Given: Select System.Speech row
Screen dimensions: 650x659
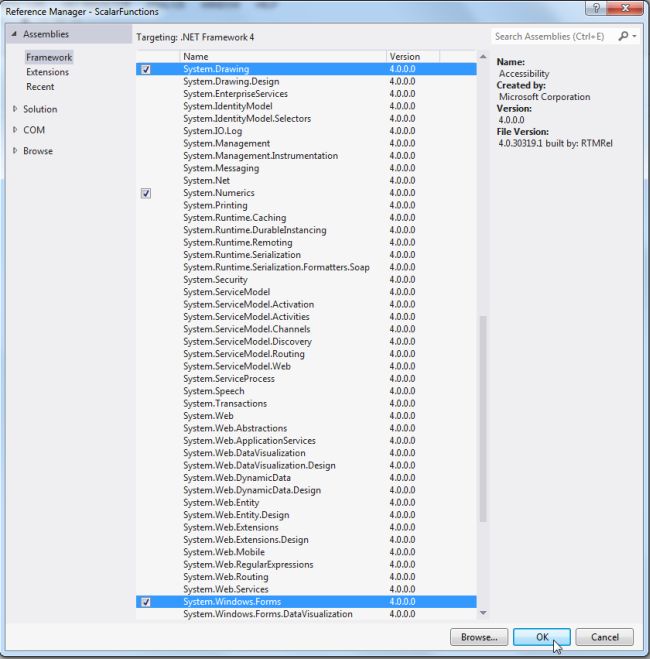Looking at the screenshot, I should click(x=306, y=391).
